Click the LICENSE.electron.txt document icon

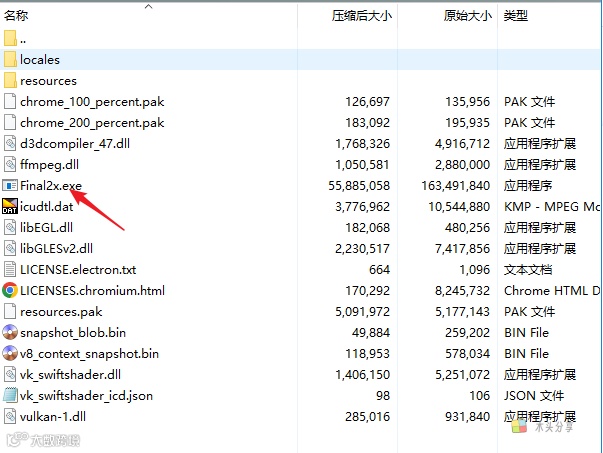point(10,270)
